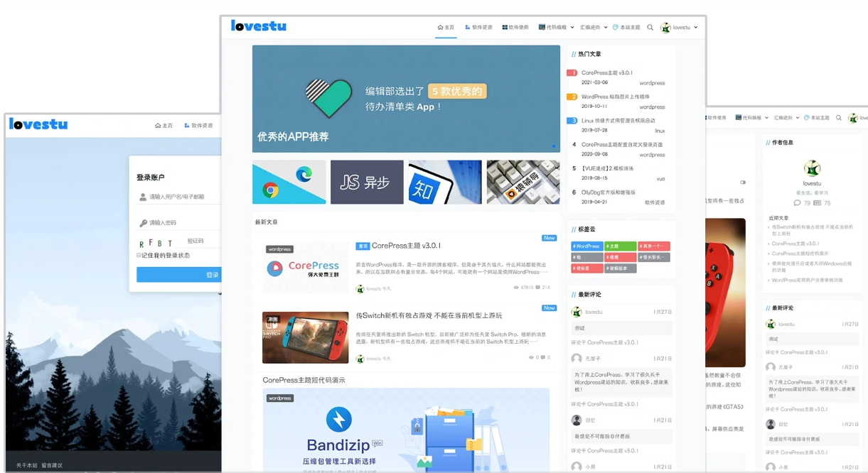
Task: Open hot article OllyDbg官方版和增强版
Action: [609, 192]
